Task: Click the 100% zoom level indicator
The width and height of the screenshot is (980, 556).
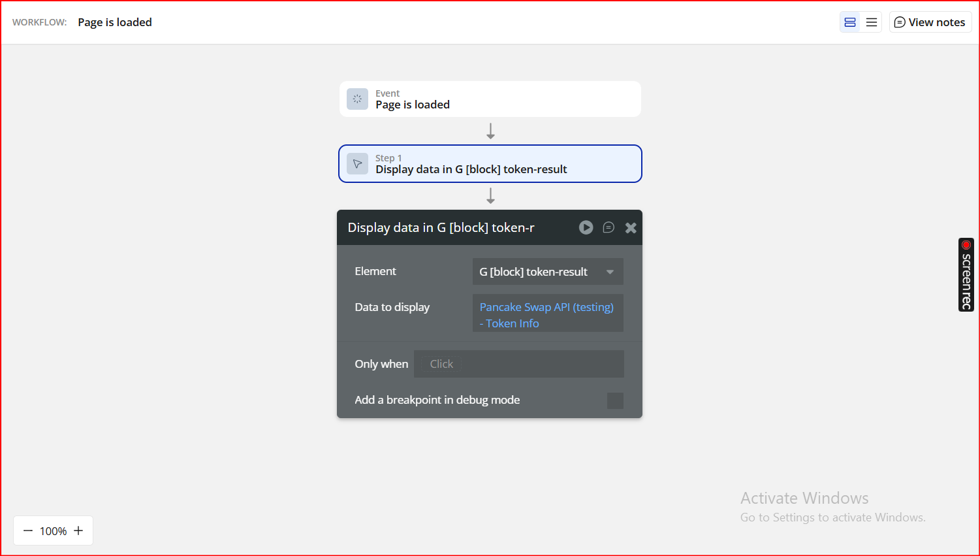Action: tap(53, 531)
